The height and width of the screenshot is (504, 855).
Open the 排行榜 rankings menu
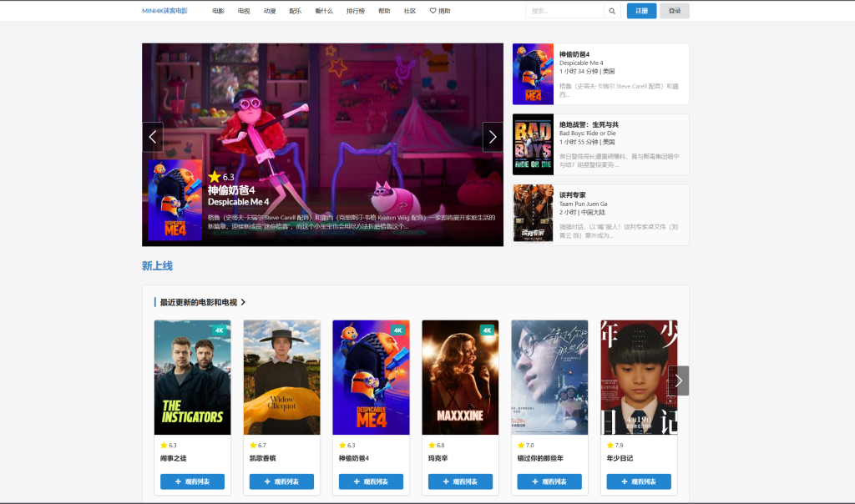355,11
